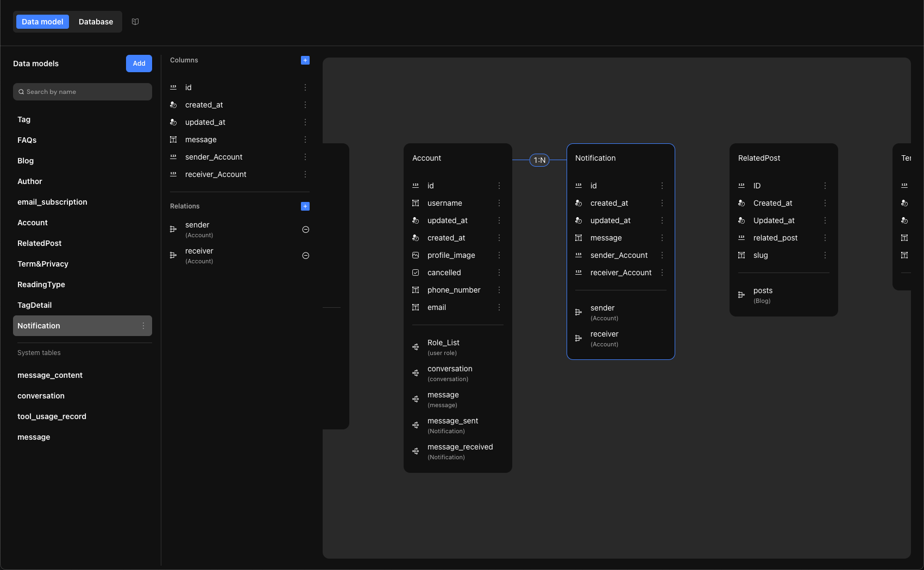Image resolution: width=924 pixels, height=570 pixels.
Task: Open the Notification model three-dot menu in sidebar
Action: [143, 326]
